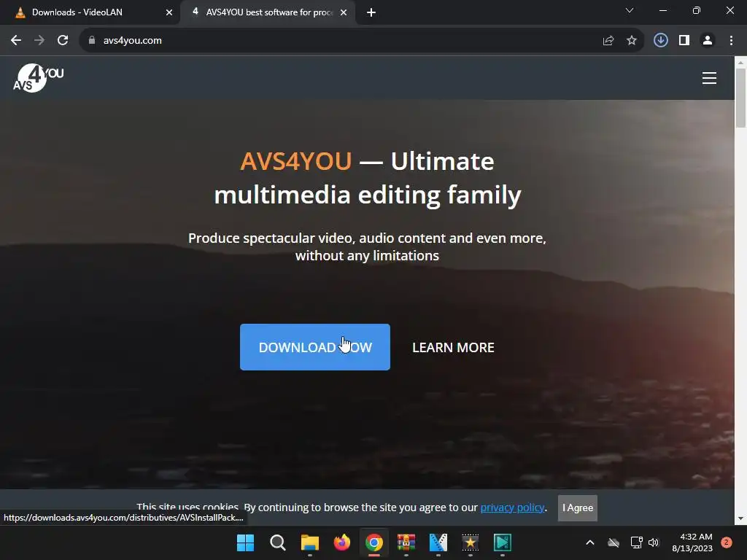Click the AVS4YOU Ultimate multimedia heading
Screen dimensions: 747x560
click(368, 178)
